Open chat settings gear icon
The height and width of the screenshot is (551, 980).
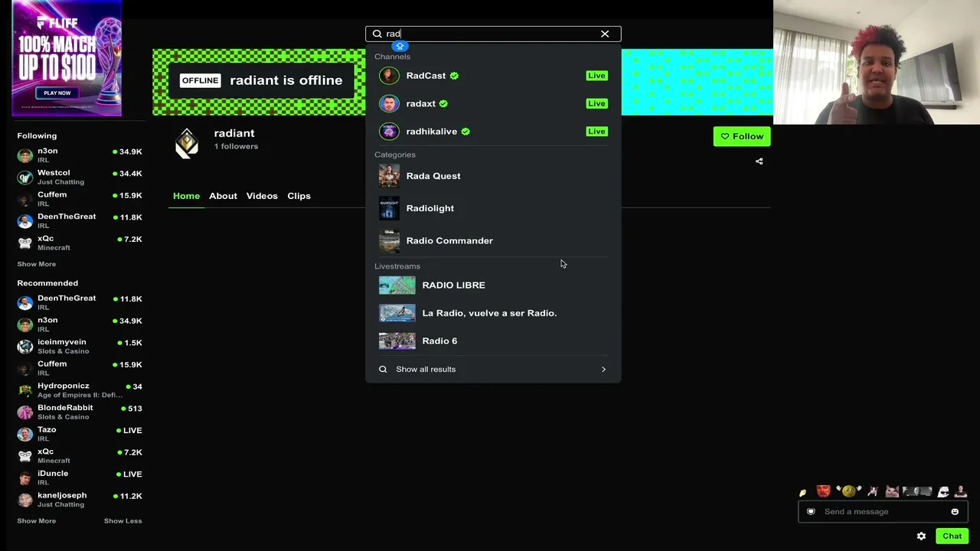pyautogui.click(x=921, y=536)
